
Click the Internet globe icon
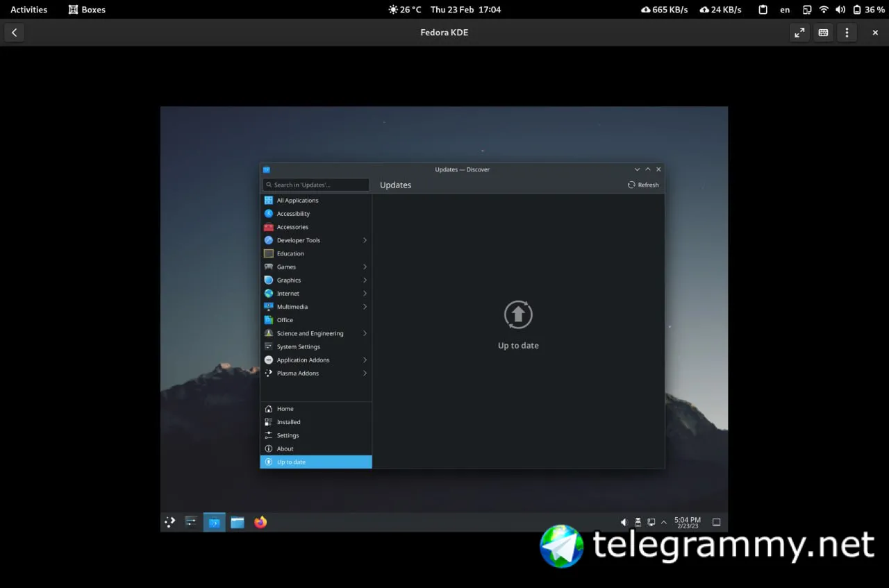(269, 294)
